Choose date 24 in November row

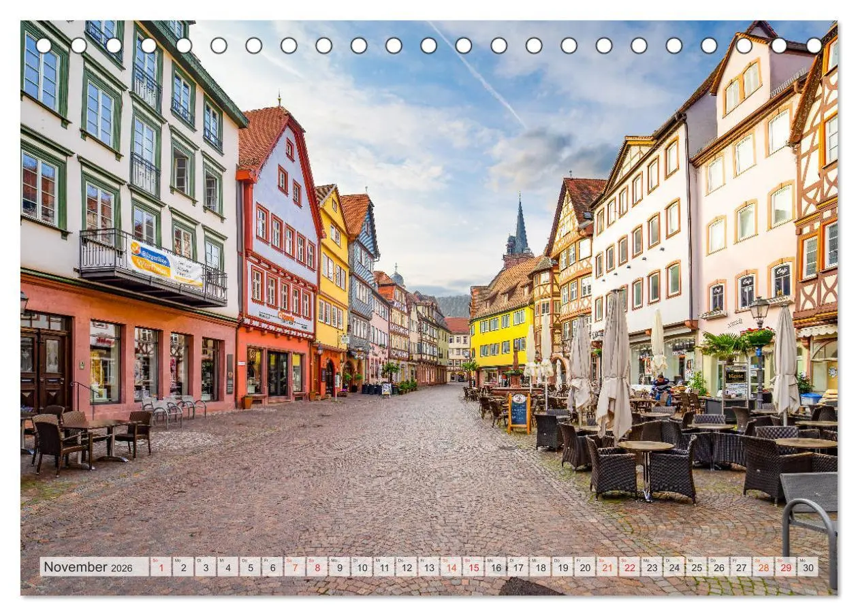674,567
